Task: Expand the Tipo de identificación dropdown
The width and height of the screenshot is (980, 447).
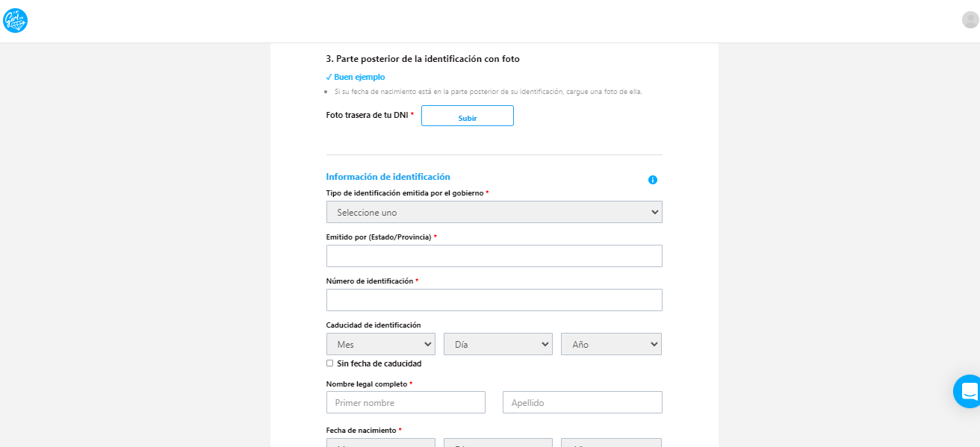Action: [494, 212]
